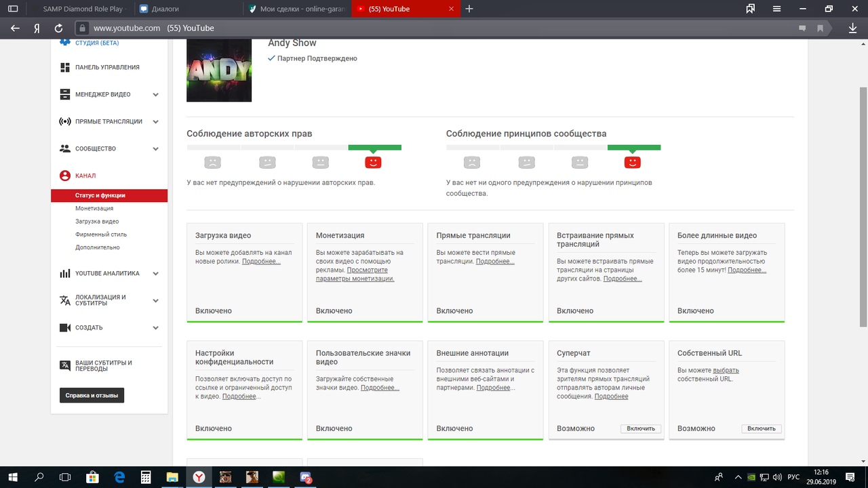Expand the Прямые трансляции section

(x=155, y=122)
